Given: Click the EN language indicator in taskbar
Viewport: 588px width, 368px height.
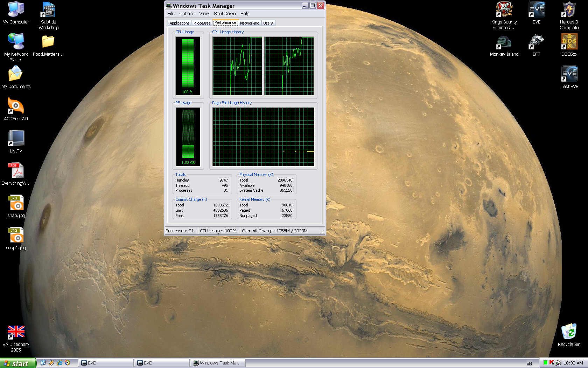Looking at the screenshot, I should point(529,363).
